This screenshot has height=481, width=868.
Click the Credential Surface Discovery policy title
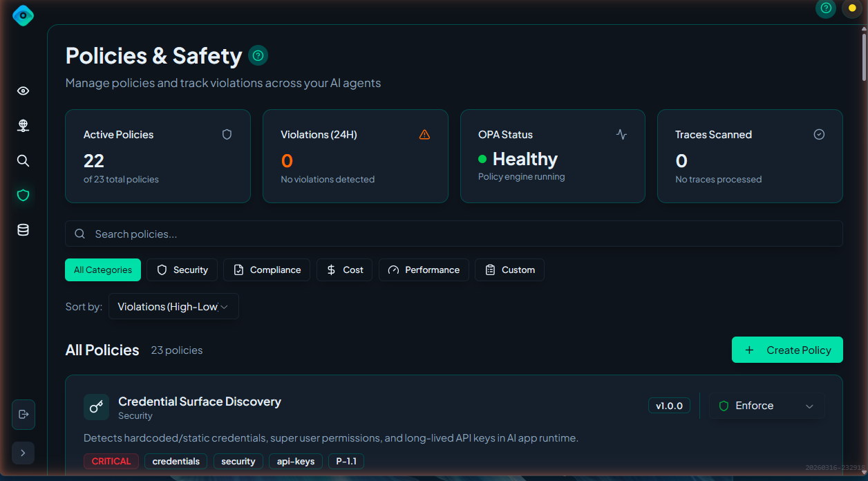200,402
